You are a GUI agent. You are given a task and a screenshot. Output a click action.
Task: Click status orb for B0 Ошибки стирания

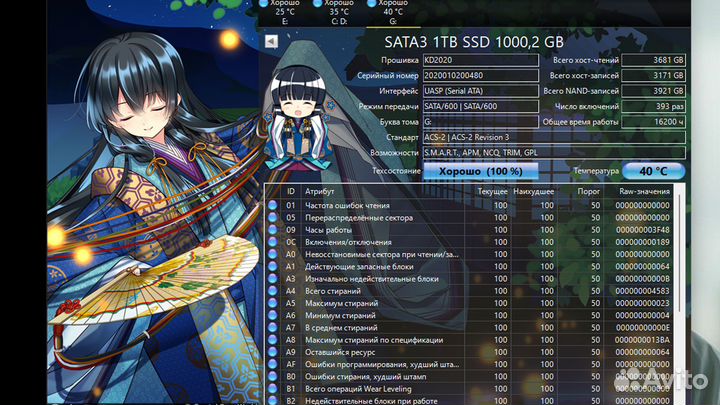click(273, 377)
